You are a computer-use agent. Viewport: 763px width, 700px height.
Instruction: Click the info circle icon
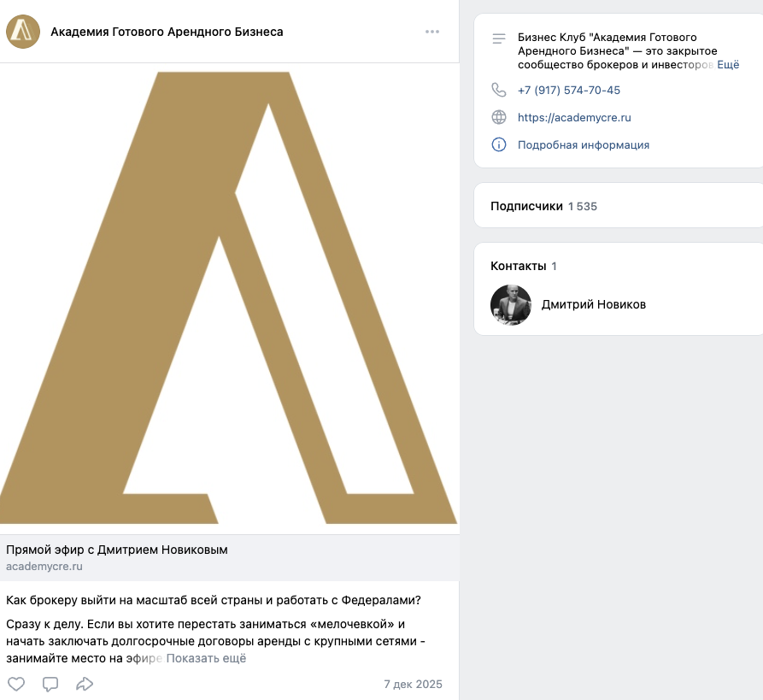pos(499,145)
